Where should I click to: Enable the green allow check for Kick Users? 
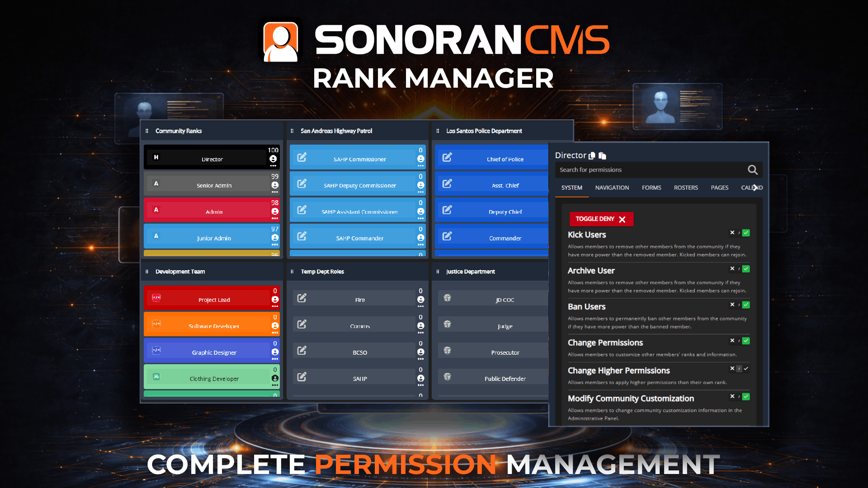[746, 233]
